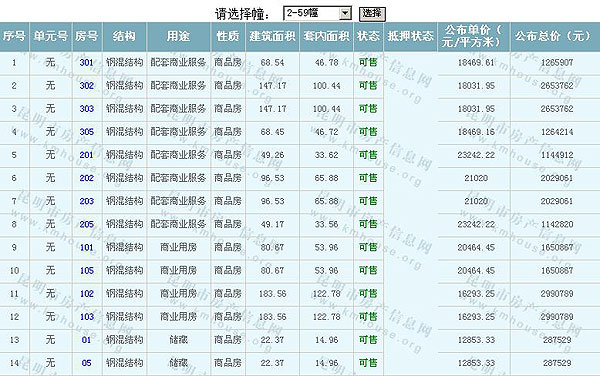Open room 305 link
600x376 pixels.
click(86, 132)
